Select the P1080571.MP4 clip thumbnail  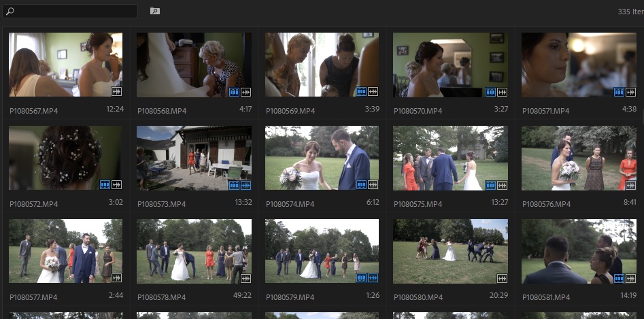579,65
